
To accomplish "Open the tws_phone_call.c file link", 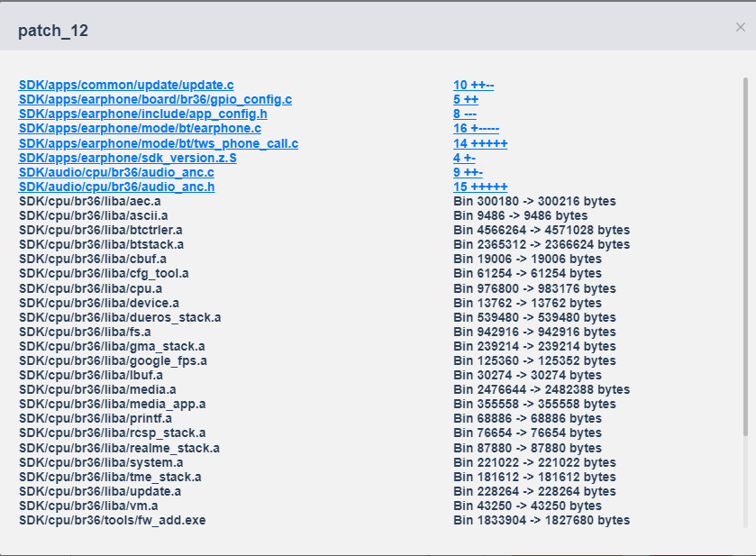I will pos(159,143).
